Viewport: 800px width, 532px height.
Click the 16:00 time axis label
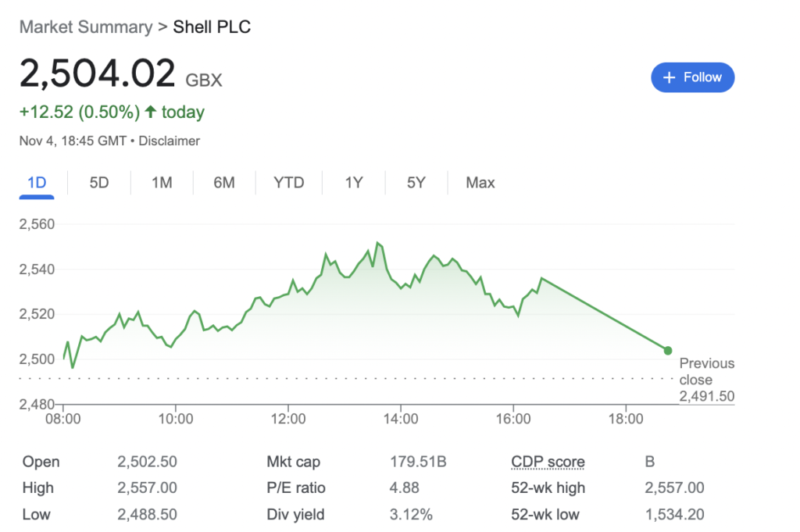coord(513,419)
